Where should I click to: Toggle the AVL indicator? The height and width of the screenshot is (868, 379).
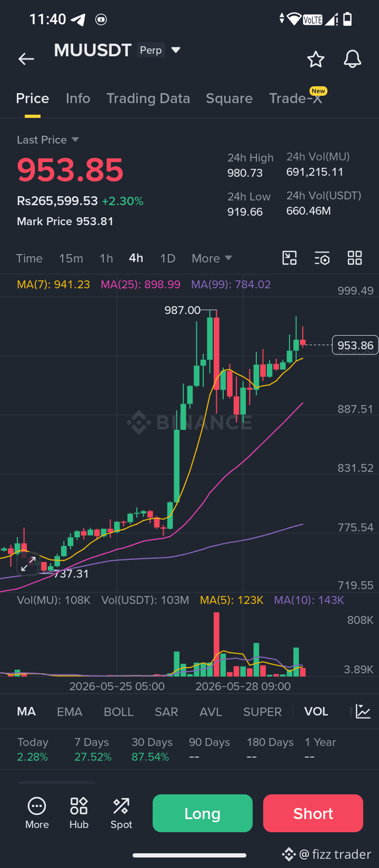[211, 712]
